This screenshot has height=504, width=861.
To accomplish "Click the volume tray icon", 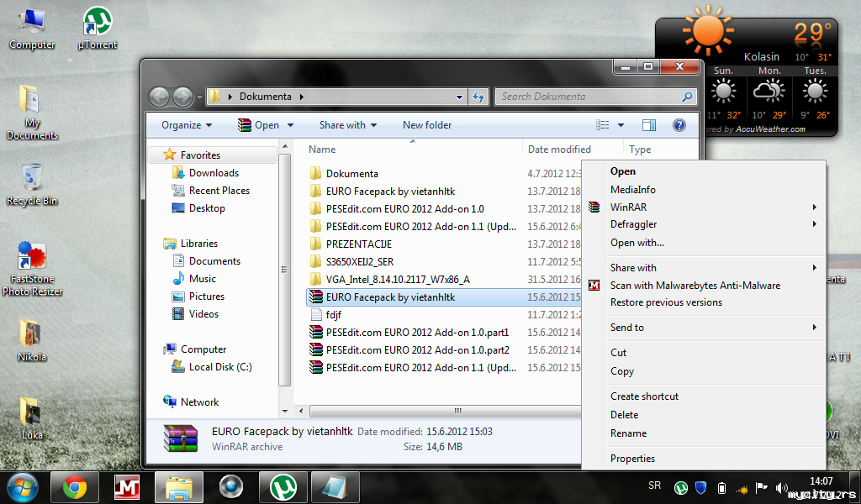I will pos(780,487).
